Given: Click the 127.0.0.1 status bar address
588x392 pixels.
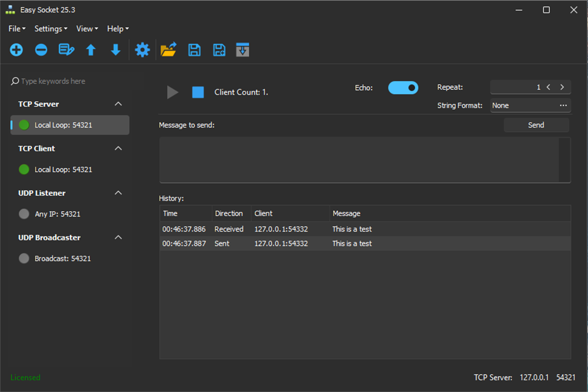Looking at the screenshot, I should pos(534,378).
